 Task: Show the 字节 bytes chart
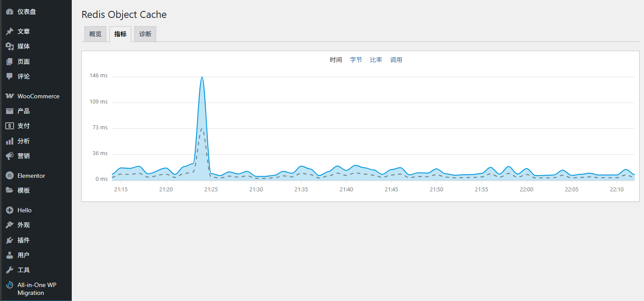pyautogui.click(x=356, y=60)
